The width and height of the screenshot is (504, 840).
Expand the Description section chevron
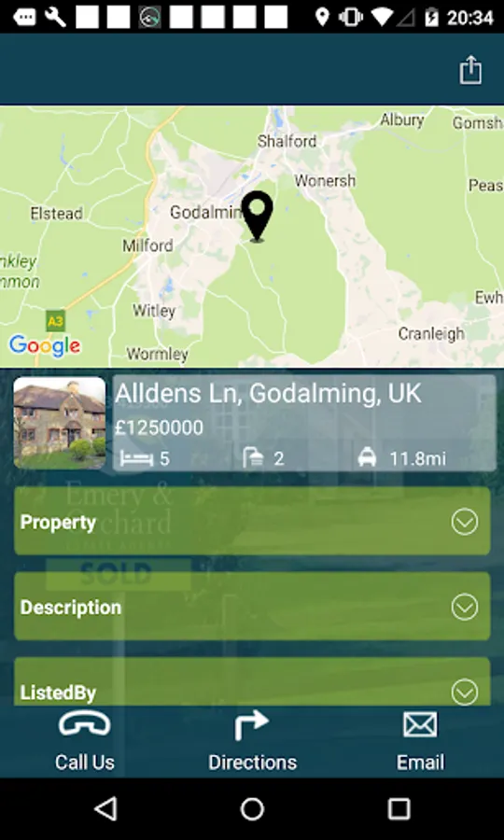pyautogui.click(x=465, y=607)
